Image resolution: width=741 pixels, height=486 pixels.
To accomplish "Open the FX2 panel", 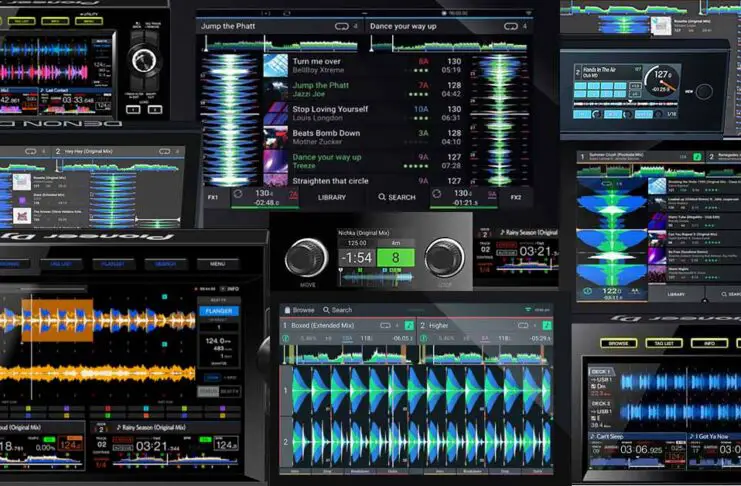I will [x=516, y=197].
